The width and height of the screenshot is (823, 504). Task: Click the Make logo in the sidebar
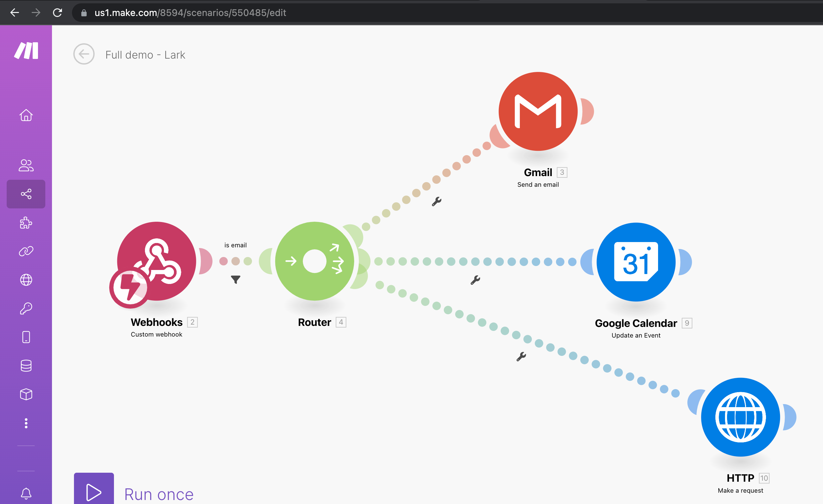pyautogui.click(x=26, y=51)
